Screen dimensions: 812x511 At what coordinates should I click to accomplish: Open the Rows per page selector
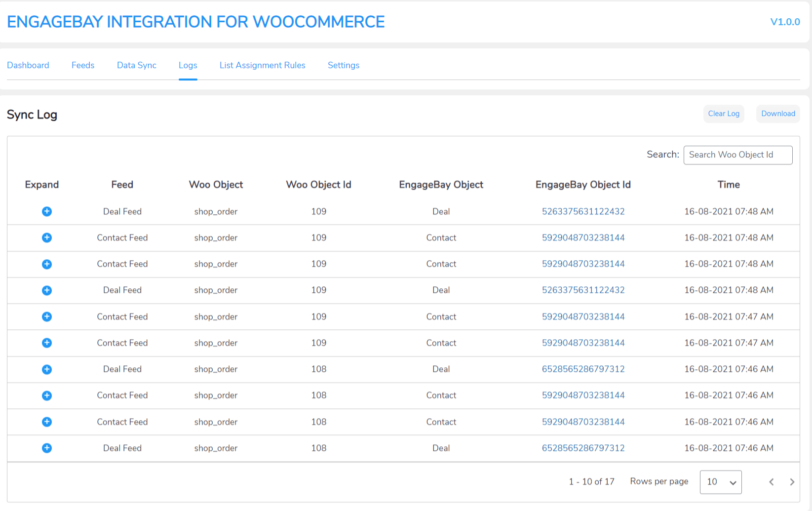click(720, 482)
